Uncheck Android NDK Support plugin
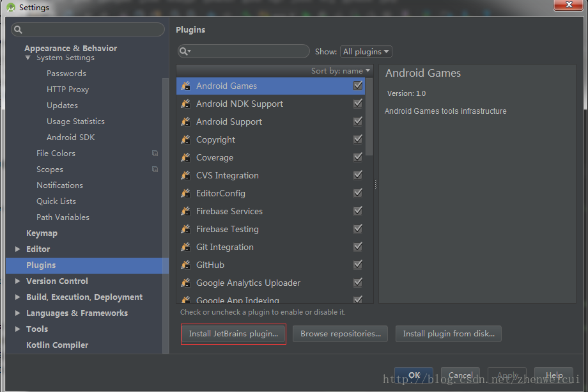 click(x=358, y=103)
